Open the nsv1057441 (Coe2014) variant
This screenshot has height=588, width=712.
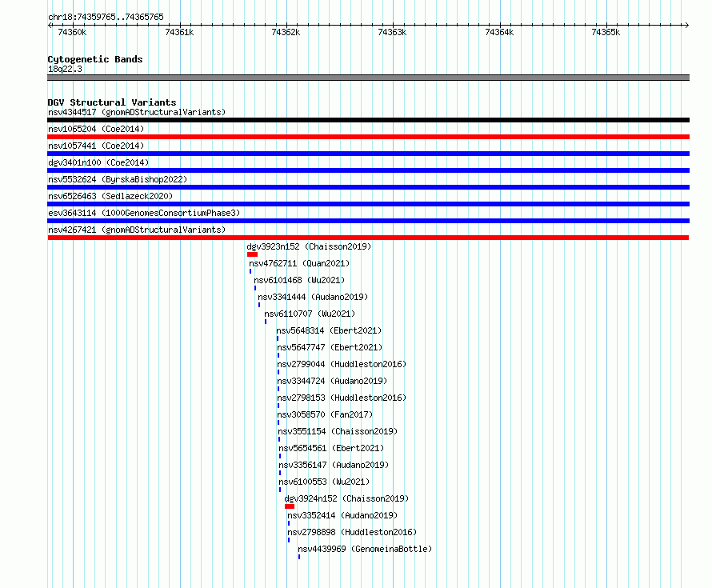point(96,146)
